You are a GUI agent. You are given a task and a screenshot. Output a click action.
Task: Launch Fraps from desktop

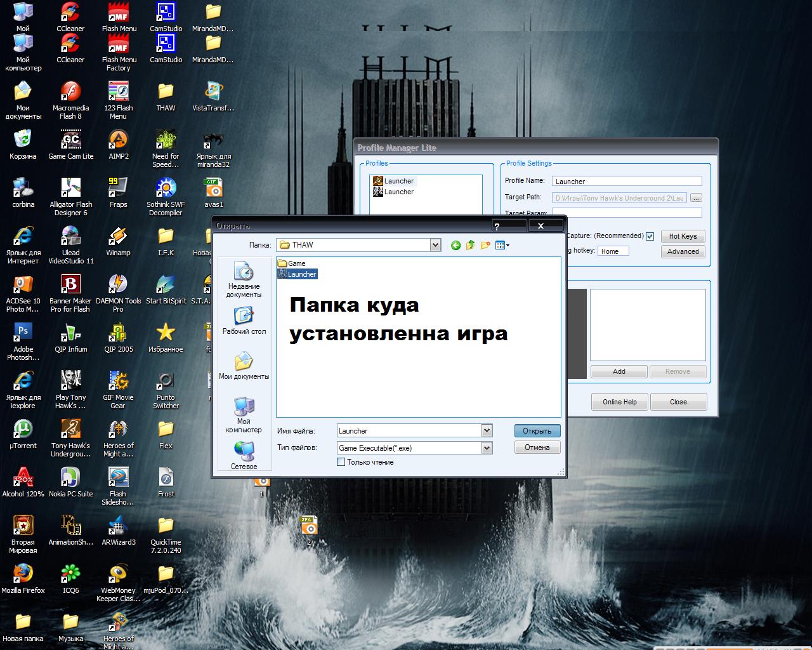tap(118, 193)
